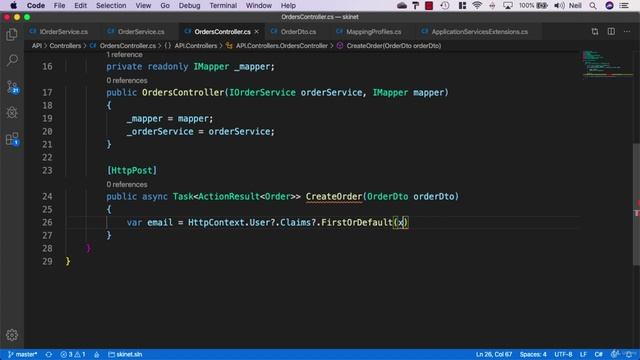Click "0 references" above CreateOrder method
This screenshot has height=360, width=640.
click(x=127, y=184)
